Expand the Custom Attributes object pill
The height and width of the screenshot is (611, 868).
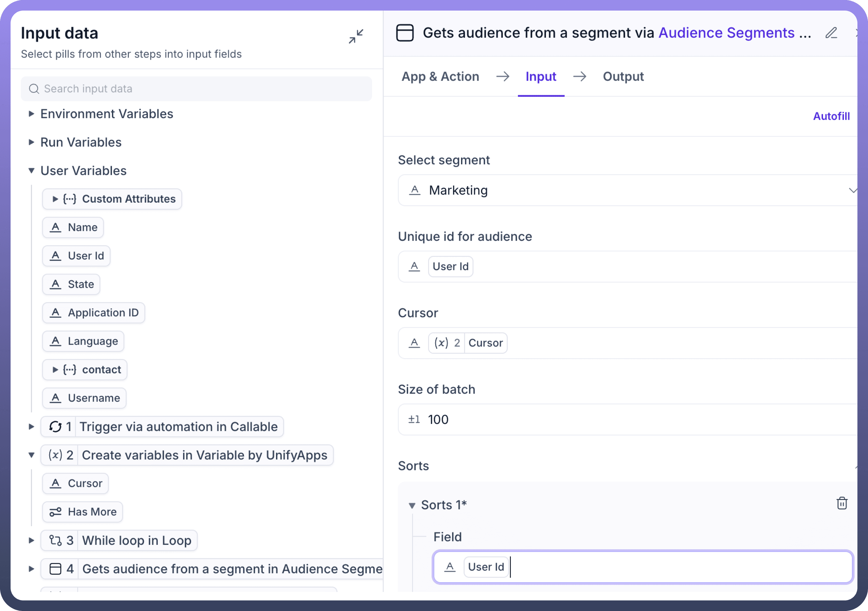point(55,199)
